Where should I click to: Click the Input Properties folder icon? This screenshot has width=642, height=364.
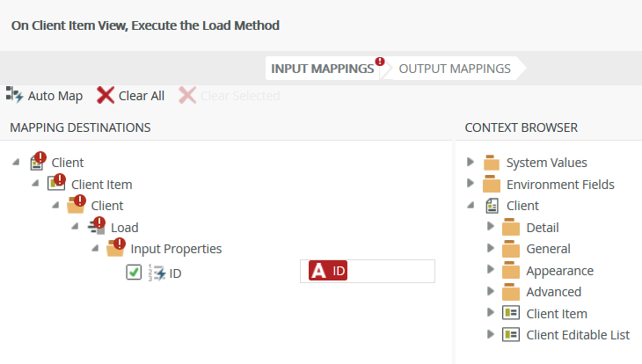[x=115, y=249]
